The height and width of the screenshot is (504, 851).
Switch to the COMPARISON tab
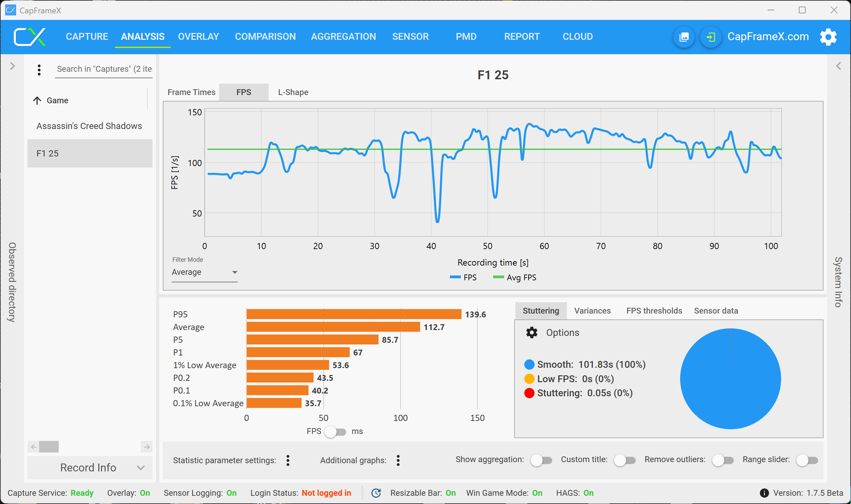pos(265,37)
